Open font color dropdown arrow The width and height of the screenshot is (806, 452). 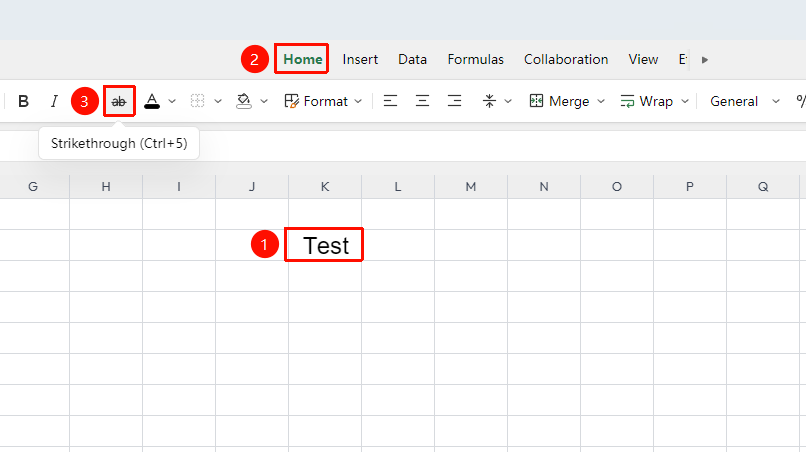[172, 101]
